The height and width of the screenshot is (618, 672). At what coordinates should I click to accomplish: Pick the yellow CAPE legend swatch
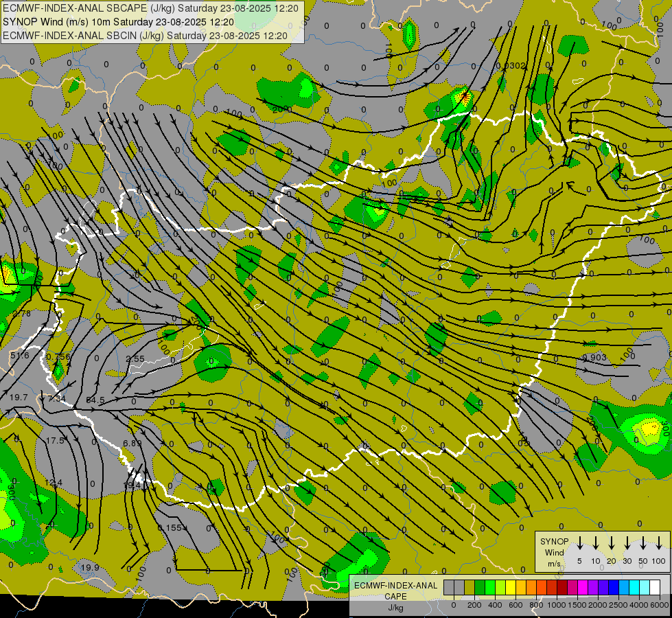[511, 587]
